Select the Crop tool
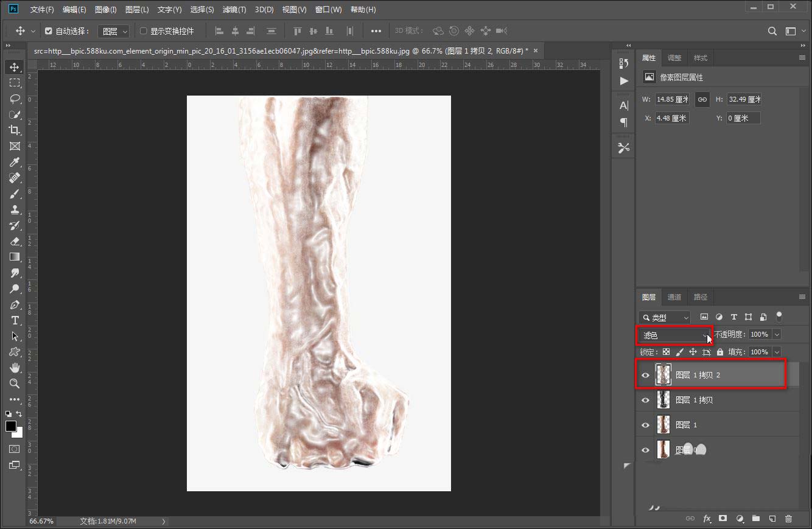Image resolution: width=812 pixels, height=529 pixels. (15, 130)
